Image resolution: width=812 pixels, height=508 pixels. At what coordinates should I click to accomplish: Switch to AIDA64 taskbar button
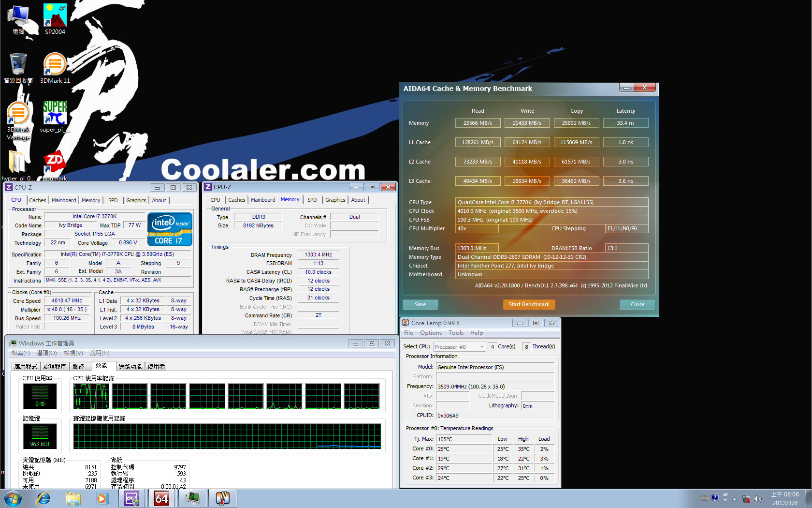162,498
